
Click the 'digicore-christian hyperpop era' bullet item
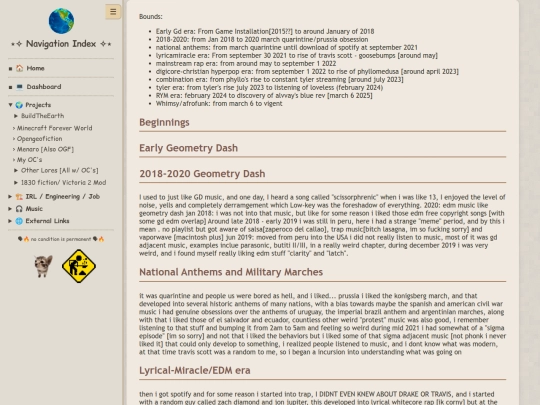click(307, 72)
